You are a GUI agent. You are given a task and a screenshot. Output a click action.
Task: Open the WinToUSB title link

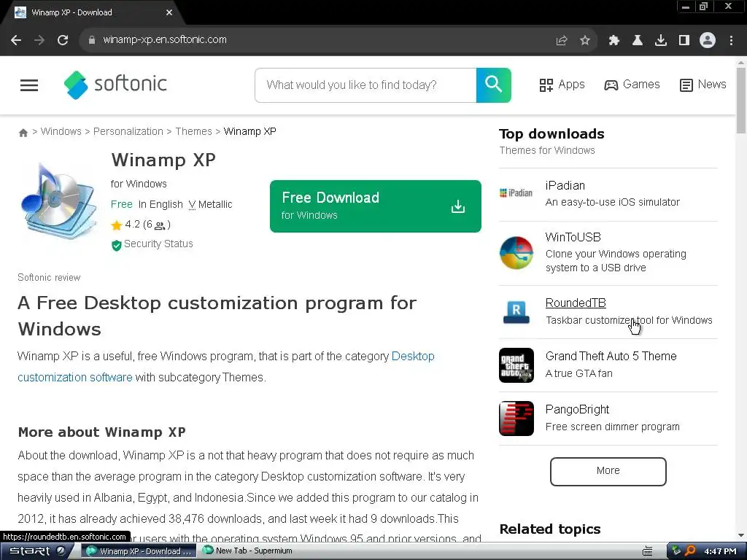573,237
